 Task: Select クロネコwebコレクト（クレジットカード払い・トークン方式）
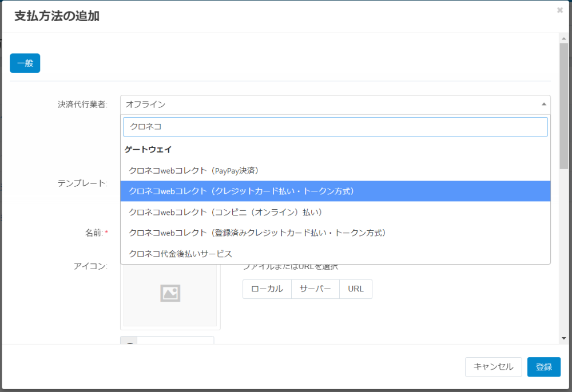point(335,191)
